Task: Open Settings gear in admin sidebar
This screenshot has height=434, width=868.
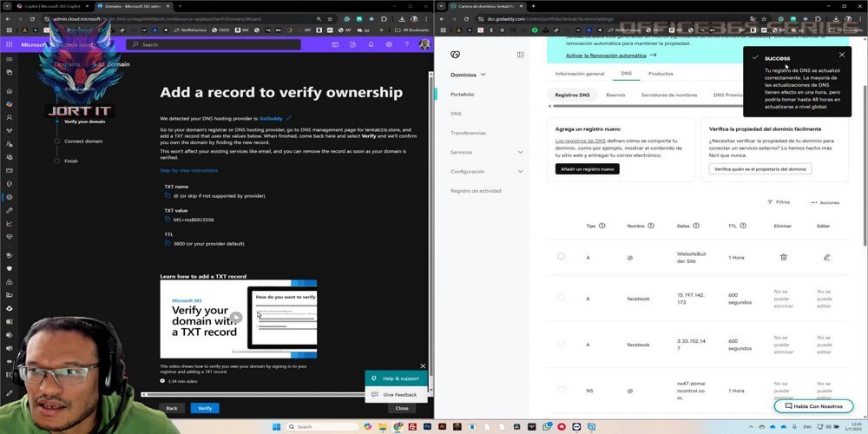Action: point(9,197)
